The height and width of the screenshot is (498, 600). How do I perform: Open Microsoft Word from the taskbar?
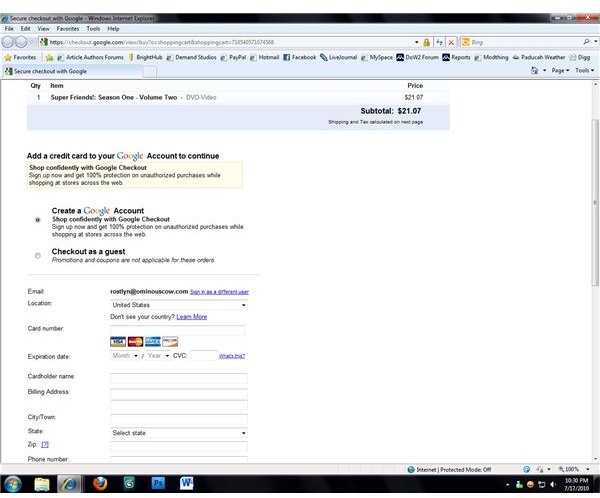coord(186,484)
